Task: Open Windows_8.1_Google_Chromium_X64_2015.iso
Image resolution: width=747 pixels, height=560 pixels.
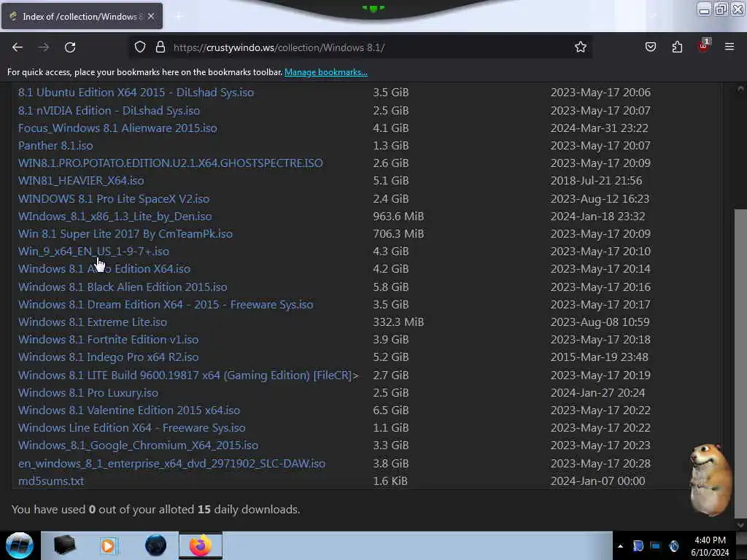Action: click(x=138, y=446)
